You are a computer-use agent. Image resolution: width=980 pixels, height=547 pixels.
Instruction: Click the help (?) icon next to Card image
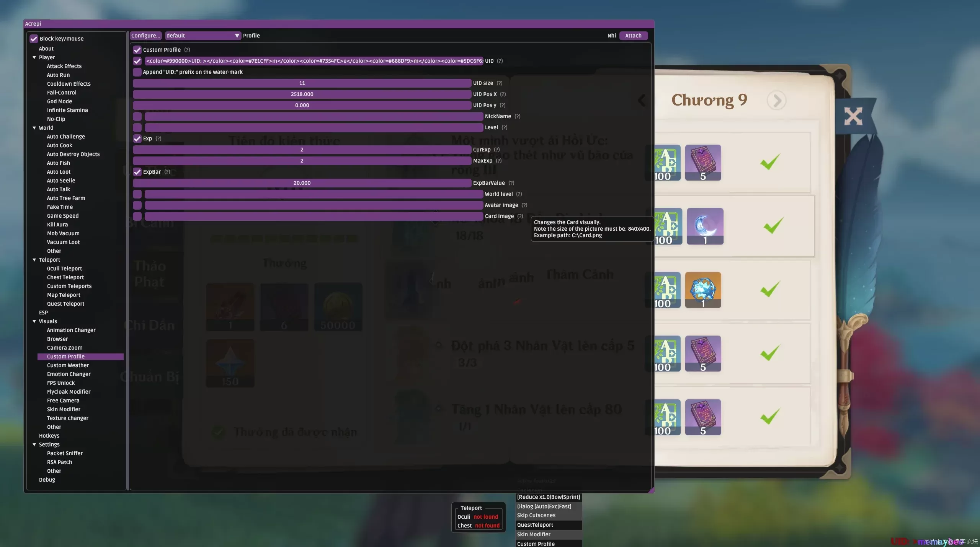click(520, 216)
